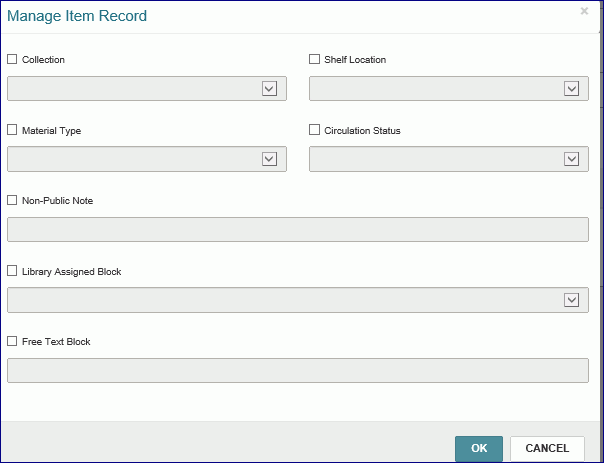Click inside the Non-Public Note text field
The image size is (604, 463).
click(x=297, y=230)
